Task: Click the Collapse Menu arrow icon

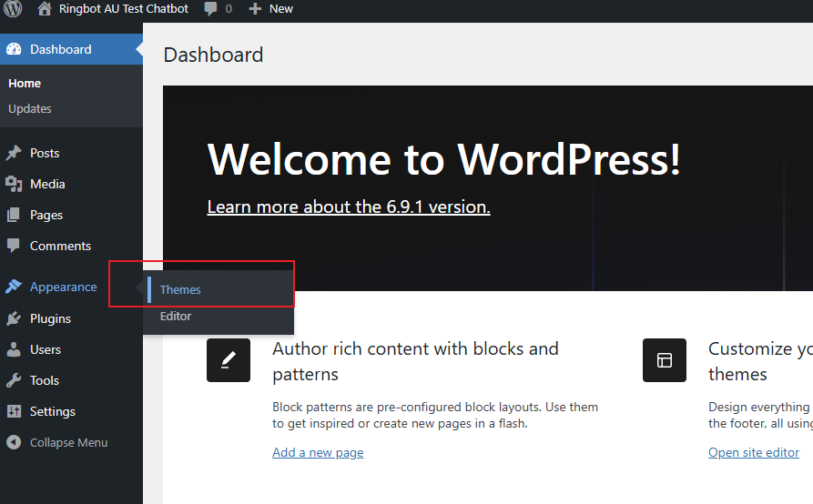Action: [14, 442]
